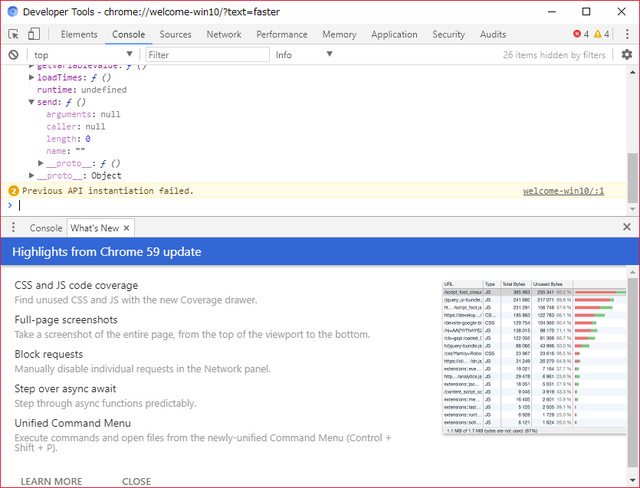Click the console scrollbar up arrow

pos(632,72)
